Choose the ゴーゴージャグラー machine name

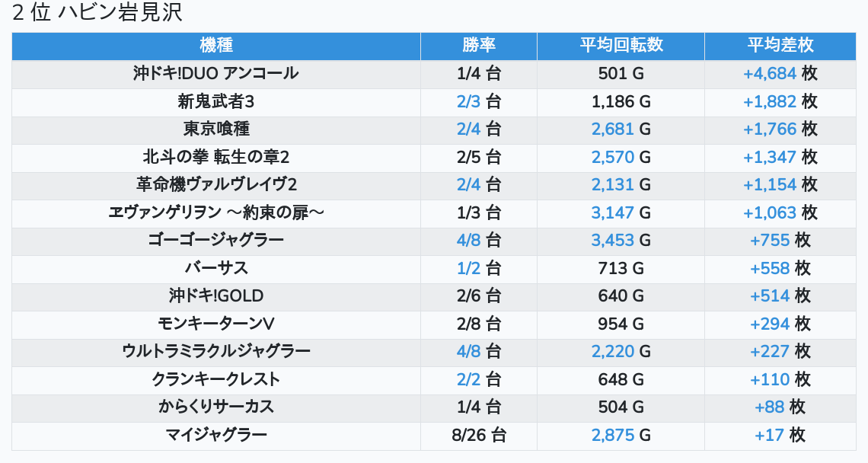(216, 241)
